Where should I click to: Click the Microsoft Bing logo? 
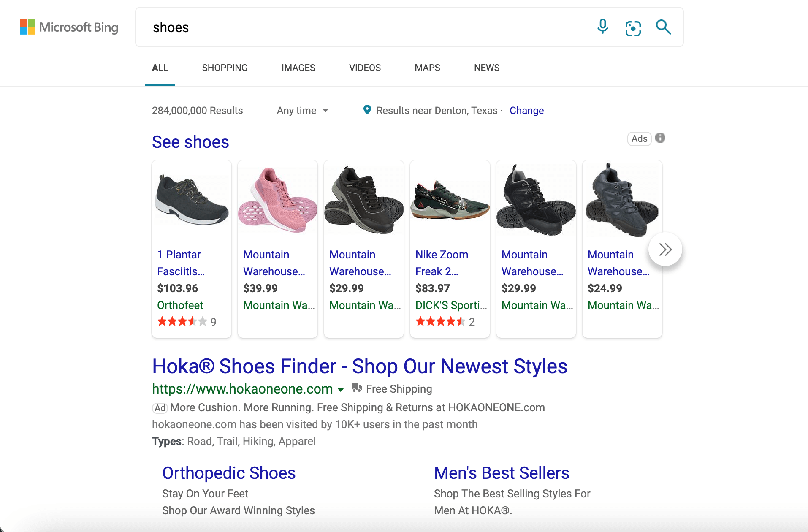(69, 27)
